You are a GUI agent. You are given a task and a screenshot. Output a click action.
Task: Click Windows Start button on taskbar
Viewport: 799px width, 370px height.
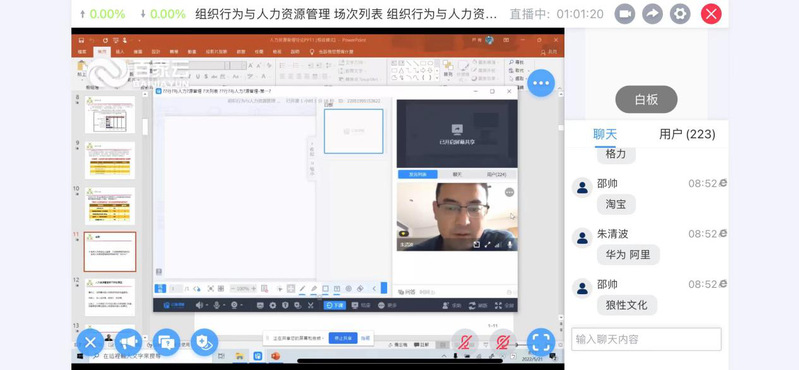pyautogui.click(x=81, y=356)
